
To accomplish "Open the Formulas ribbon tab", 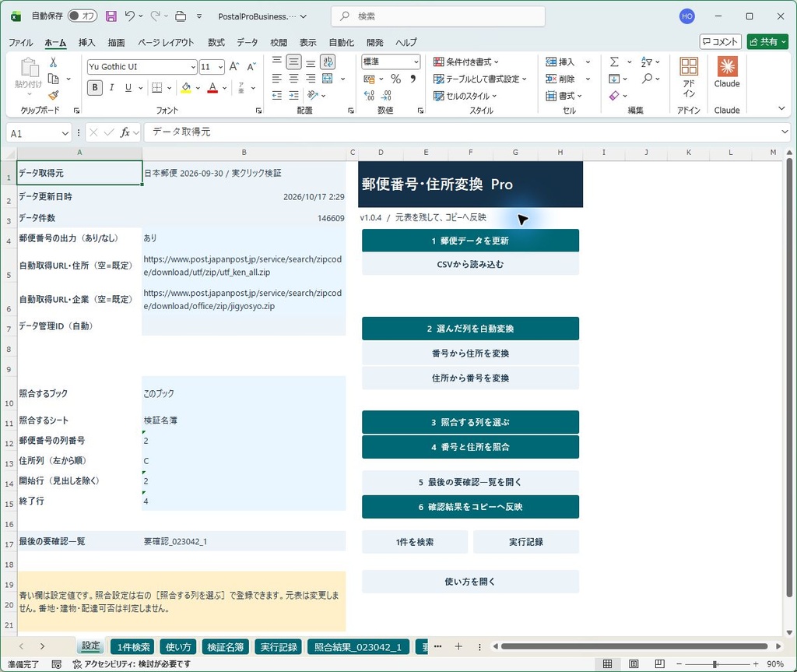I will point(216,43).
